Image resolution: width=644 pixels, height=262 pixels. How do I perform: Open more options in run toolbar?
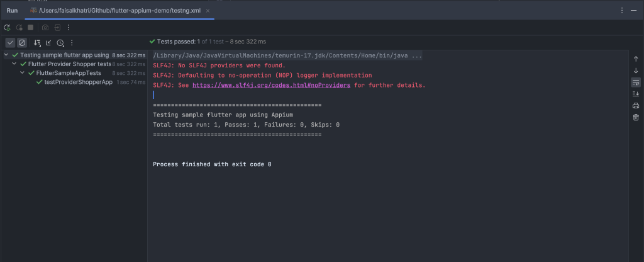(69, 28)
